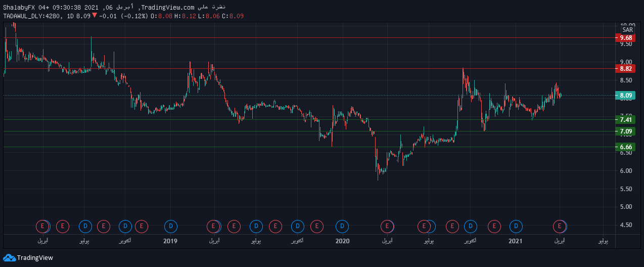Click the red down arrow beside 8.09 in header
Viewport: 644px width, 267px height.
pos(95,16)
